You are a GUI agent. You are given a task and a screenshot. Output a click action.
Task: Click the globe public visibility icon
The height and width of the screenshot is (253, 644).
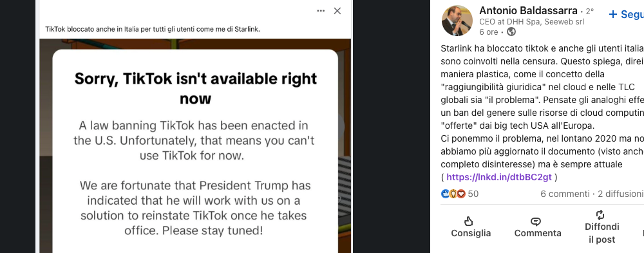511,32
